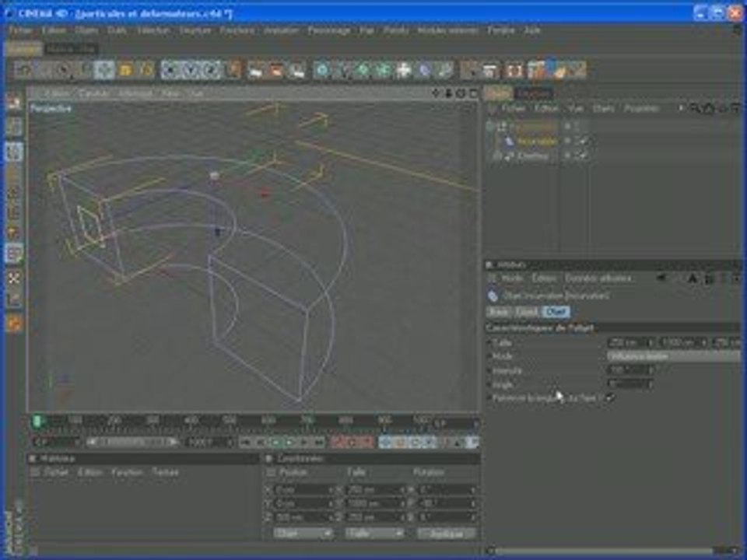The height and width of the screenshot is (560, 747).
Task: Click go to end of animation button
Action: coord(319,443)
